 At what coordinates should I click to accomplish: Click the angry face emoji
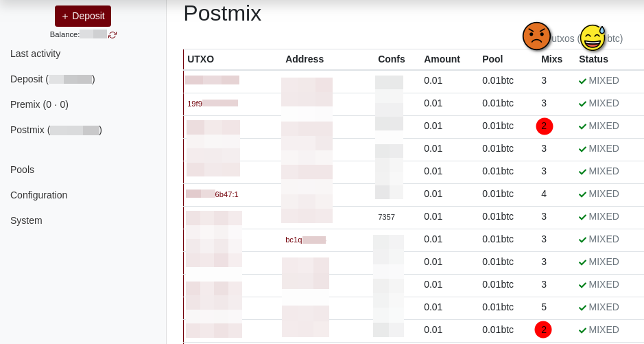(536, 36)
